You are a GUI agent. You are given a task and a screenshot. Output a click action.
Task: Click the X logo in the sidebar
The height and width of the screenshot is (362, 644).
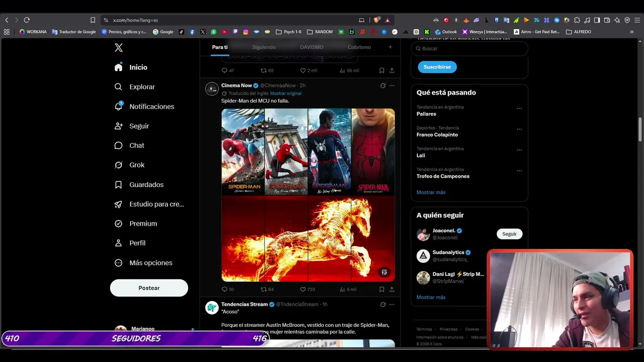click(118, 48)
